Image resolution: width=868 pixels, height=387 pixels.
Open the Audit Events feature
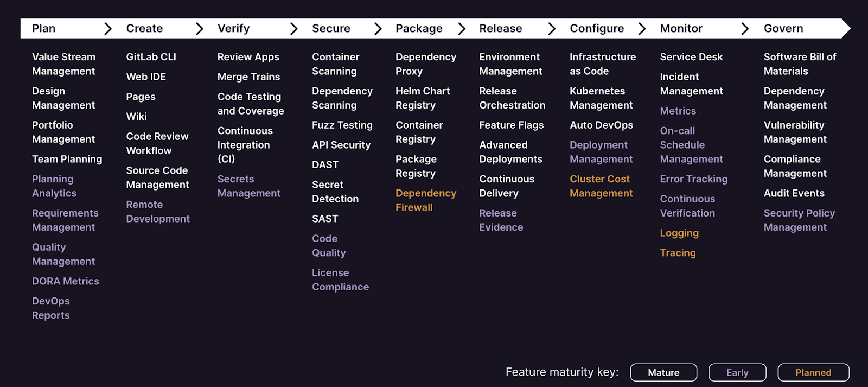click(x=794, y=193)
